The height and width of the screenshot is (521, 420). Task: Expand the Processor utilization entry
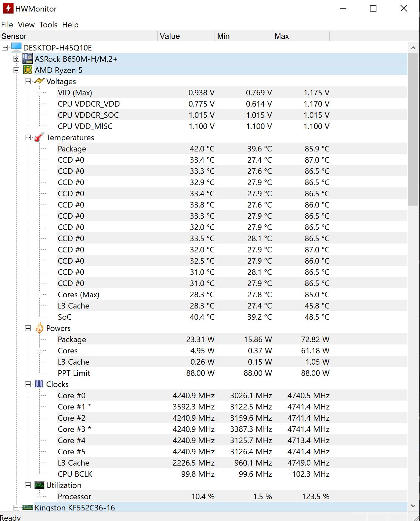39,497
